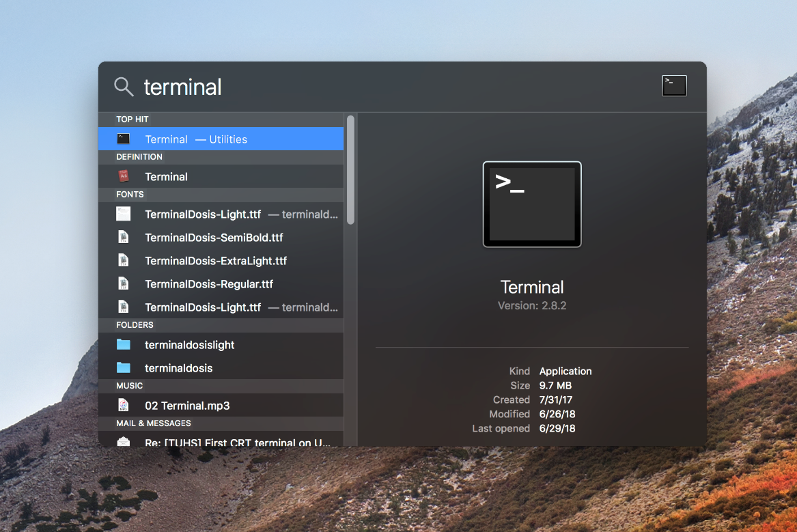Click the Modified date "6/26/18"
This screenshot has height=532, width=797.
[x=557, y=414]
